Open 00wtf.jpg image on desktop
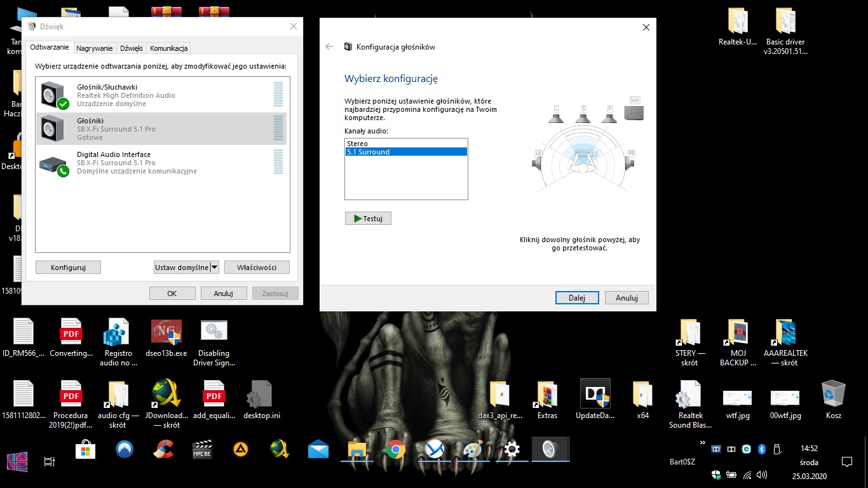The height and width of the screenshot is (488, 868). tap(785, 404)
